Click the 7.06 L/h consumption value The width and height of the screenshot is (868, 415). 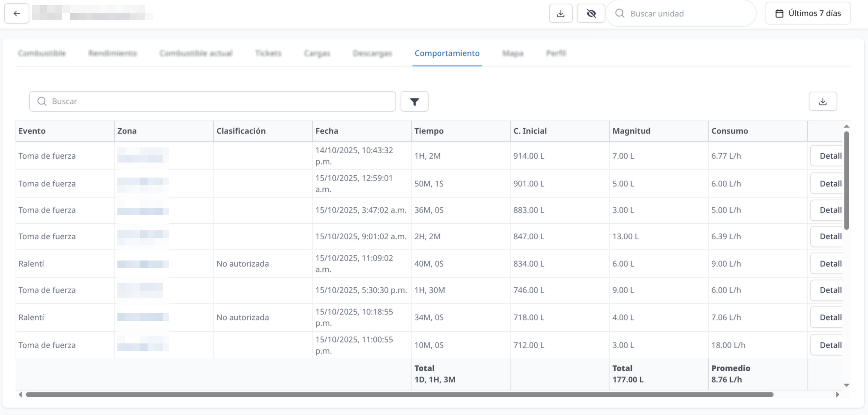[726, 317]
